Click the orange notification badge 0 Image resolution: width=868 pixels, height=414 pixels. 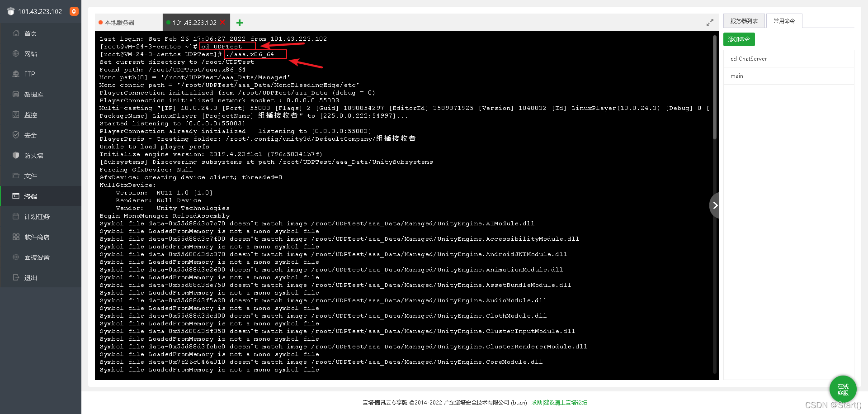tap(74, 11)
